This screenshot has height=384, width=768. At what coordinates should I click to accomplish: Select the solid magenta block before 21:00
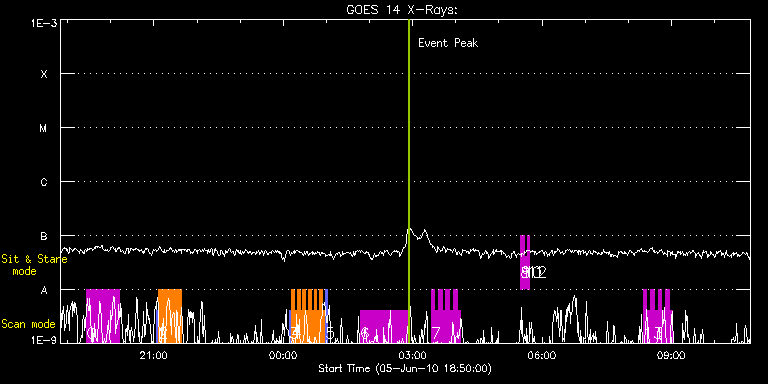pyautogui.click(x=103, y=316)
